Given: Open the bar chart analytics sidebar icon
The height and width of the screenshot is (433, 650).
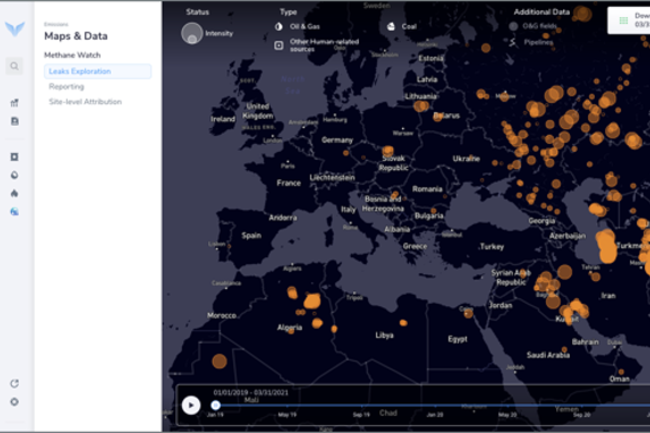Looking at the screenshot, I should pos(15,103).
